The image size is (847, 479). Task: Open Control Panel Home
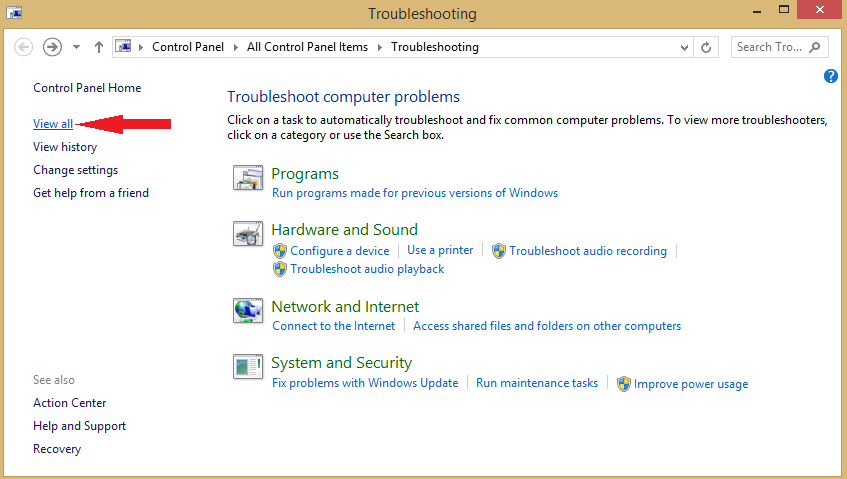[87, 87]
